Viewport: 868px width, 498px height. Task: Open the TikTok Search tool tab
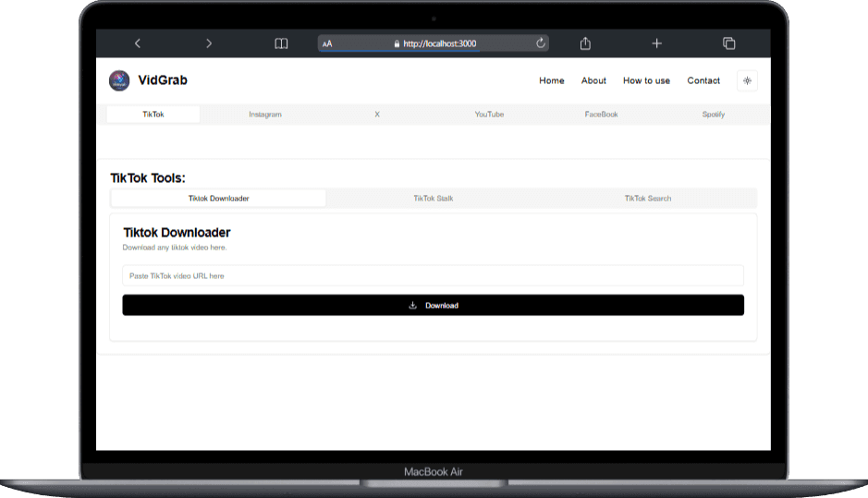(648, 198)
